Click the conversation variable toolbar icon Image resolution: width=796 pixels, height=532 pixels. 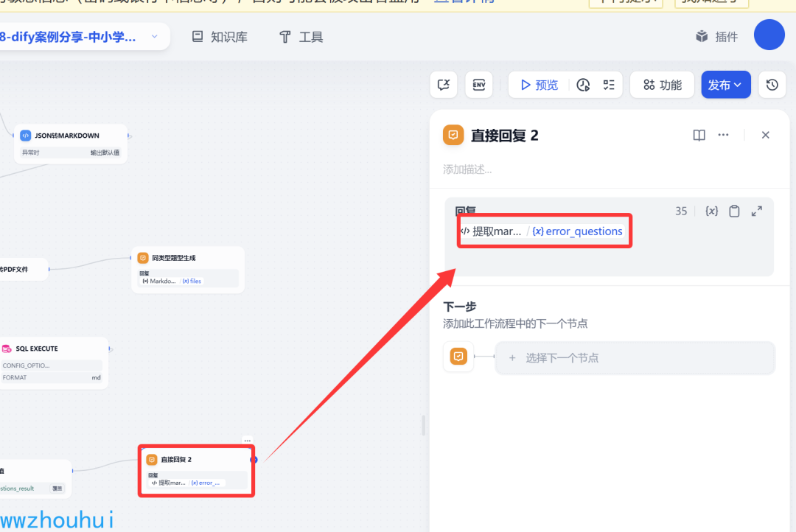click(444, 84)
